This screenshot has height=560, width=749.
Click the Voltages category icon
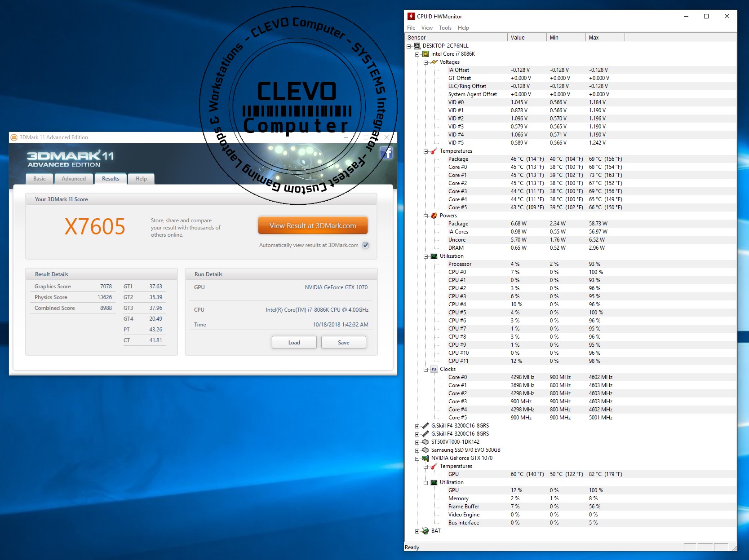point(434,62)
